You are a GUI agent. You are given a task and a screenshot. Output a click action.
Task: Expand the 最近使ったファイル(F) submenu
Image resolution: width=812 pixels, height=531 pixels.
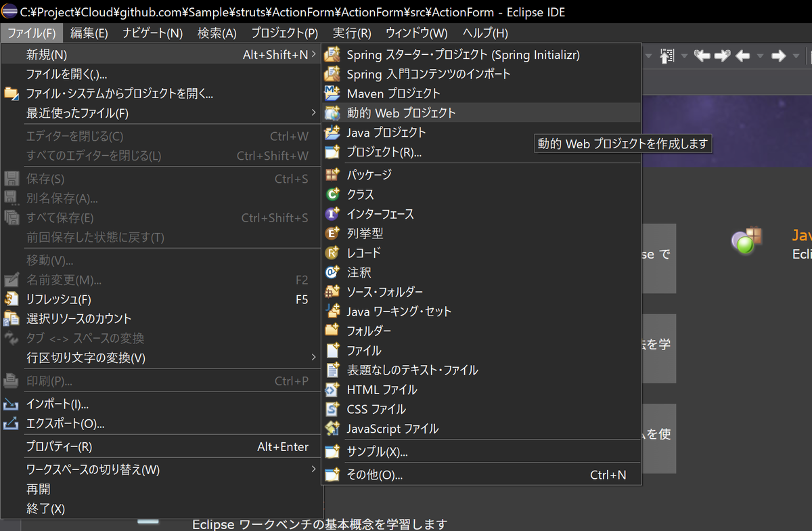(161, 113)
